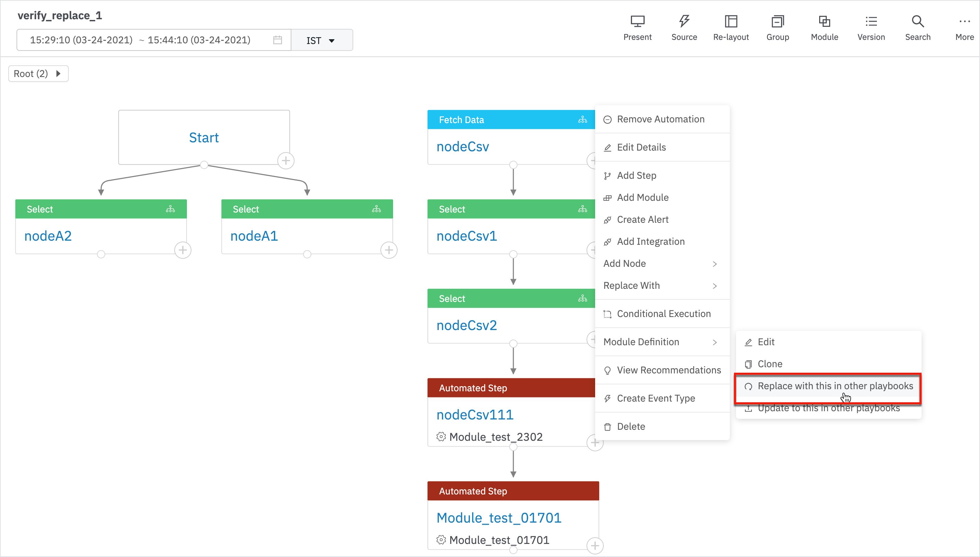Open the Module_test_01701 node title link
Screen dimensions: 980x557
pyautogui.click(x=499, y=518)
